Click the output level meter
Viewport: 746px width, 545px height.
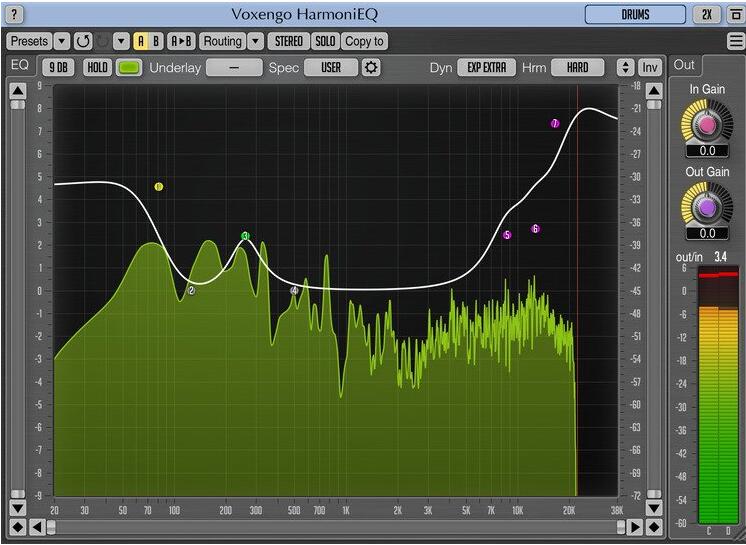tap(718, 396)
